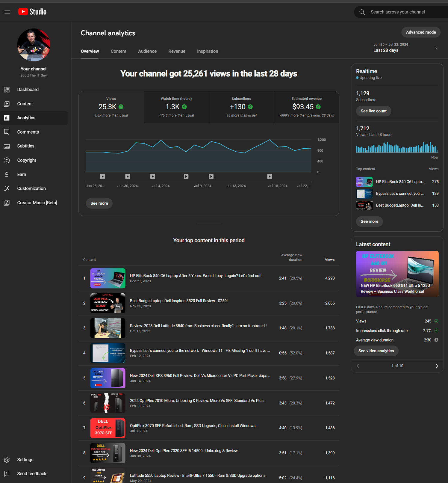The height and width of the screenshot is (483, 448).
Task: Open the hamburger navigation menu
Action: (7, 12)
